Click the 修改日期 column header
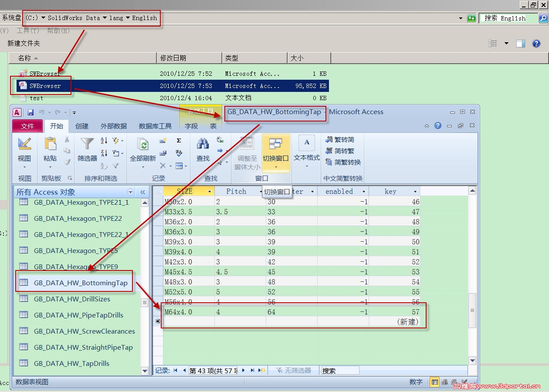The image size is (549, 392). 189,58
